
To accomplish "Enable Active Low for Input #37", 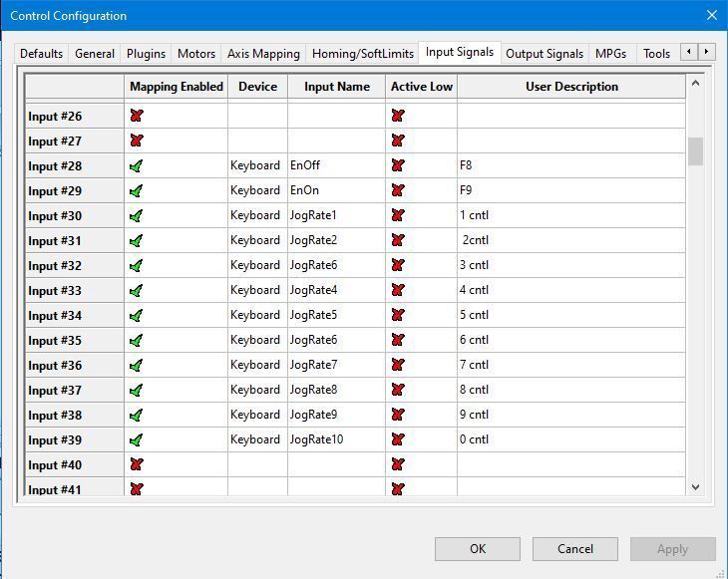I will tap(398, 390).
